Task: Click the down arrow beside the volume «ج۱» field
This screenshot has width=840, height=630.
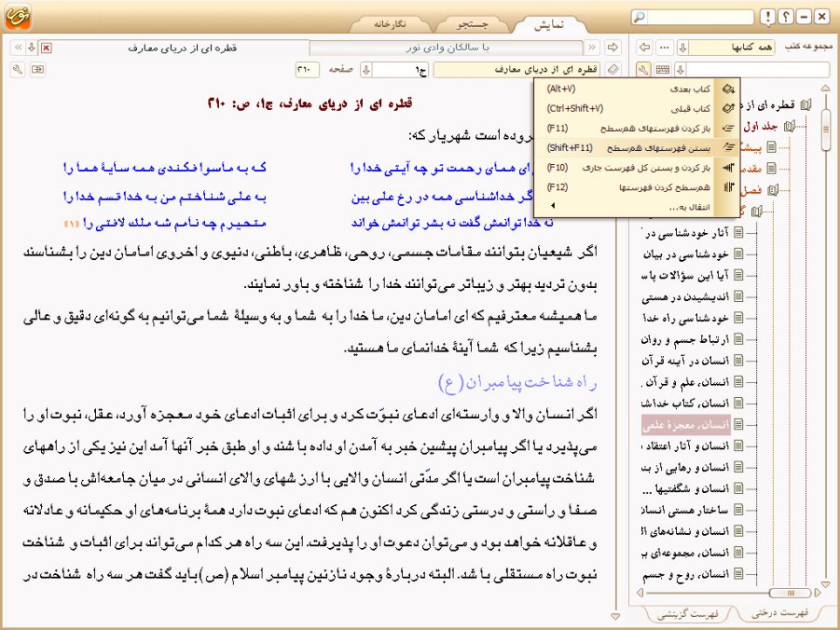Action: pyautogui.click(x=365, y=70)
